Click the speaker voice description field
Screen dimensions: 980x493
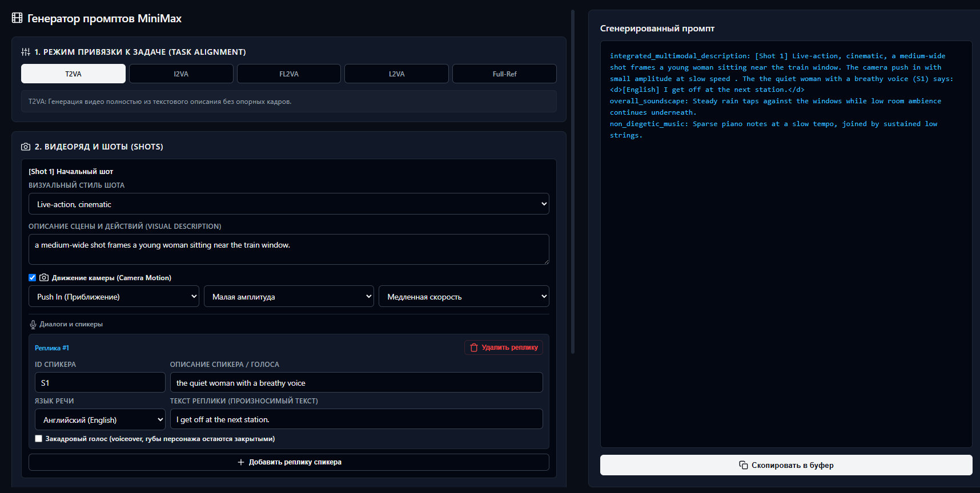(x=356, y=382)
